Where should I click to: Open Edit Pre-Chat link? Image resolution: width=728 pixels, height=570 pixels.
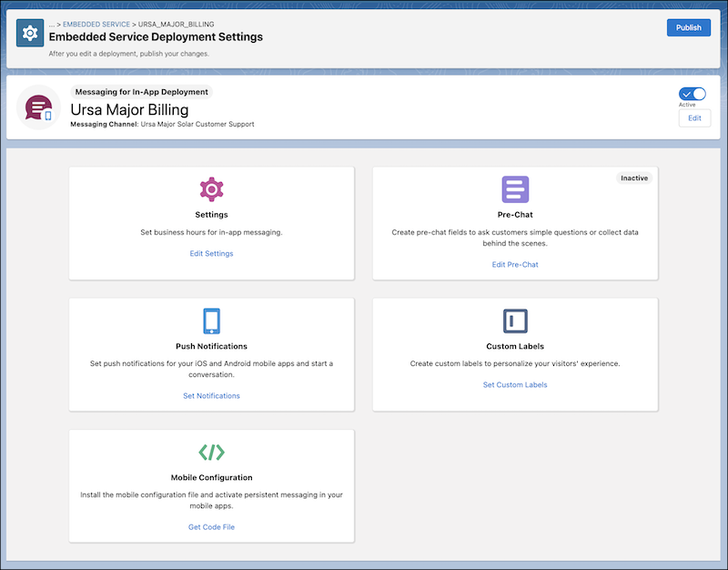515,264
